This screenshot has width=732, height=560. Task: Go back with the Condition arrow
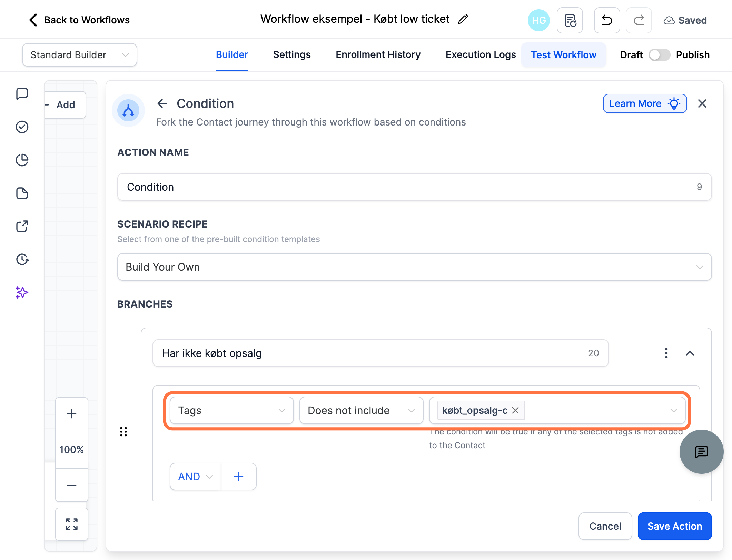(x=162, y=103)
